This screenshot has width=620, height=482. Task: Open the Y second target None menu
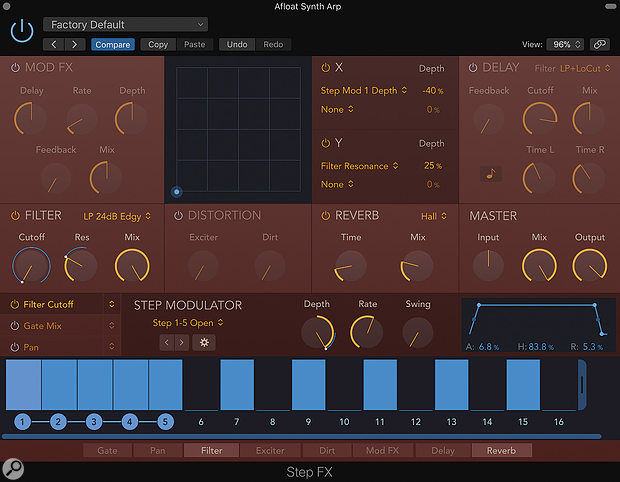coord(337,185)
